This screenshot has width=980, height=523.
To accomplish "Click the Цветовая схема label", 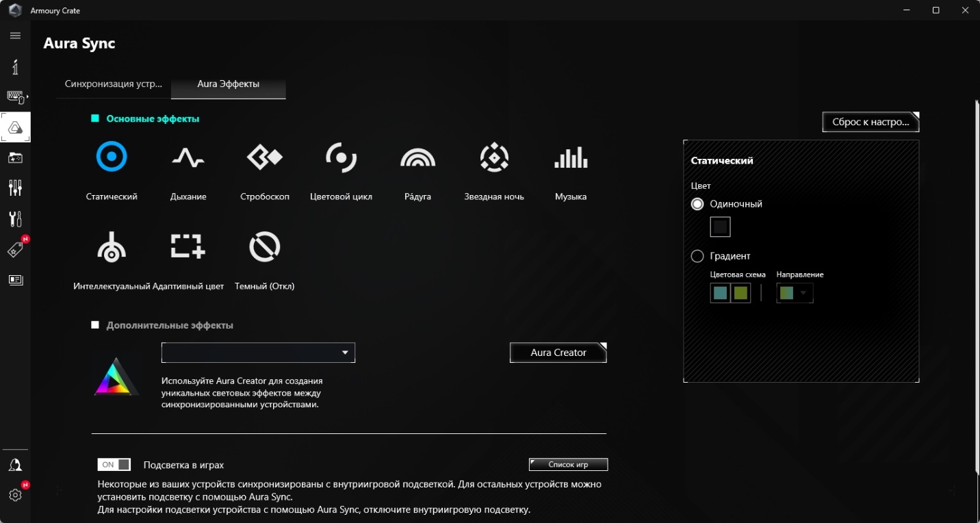I will pos(738,275).
